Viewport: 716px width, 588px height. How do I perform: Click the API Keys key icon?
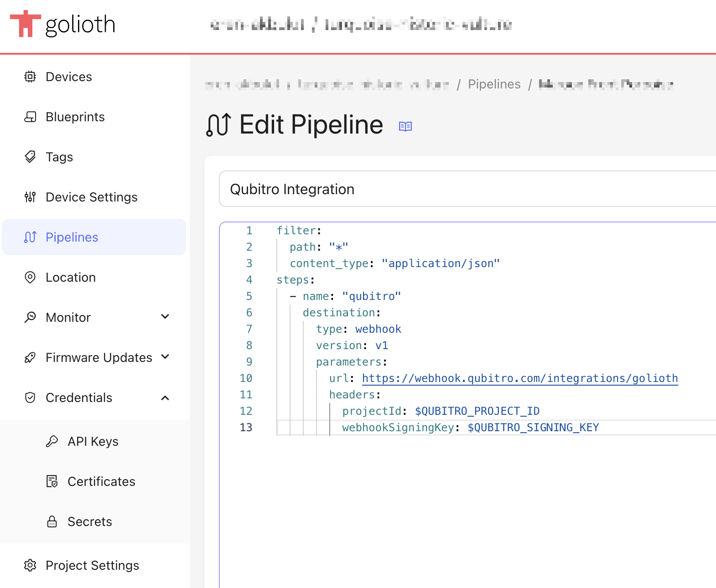pos(52,441)
